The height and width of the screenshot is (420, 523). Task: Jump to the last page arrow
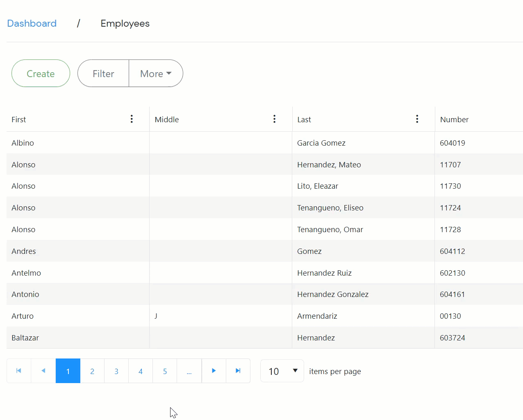238,371
